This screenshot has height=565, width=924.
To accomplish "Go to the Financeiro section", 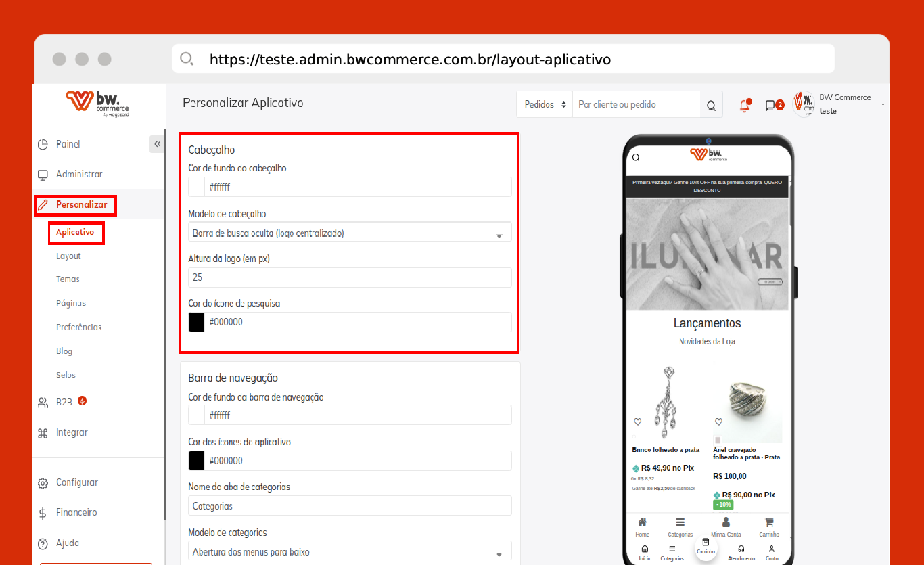I will coord(76,512).
